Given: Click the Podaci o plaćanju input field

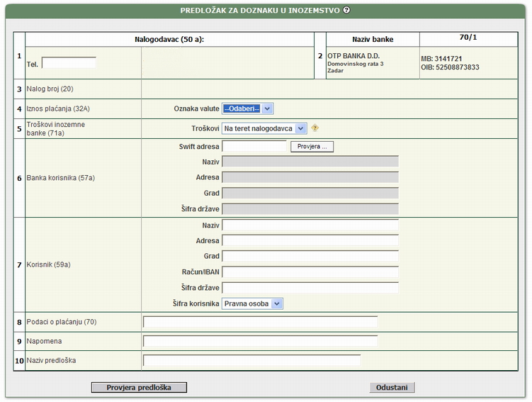Looking at the screenshot, I should click(260, 323).
